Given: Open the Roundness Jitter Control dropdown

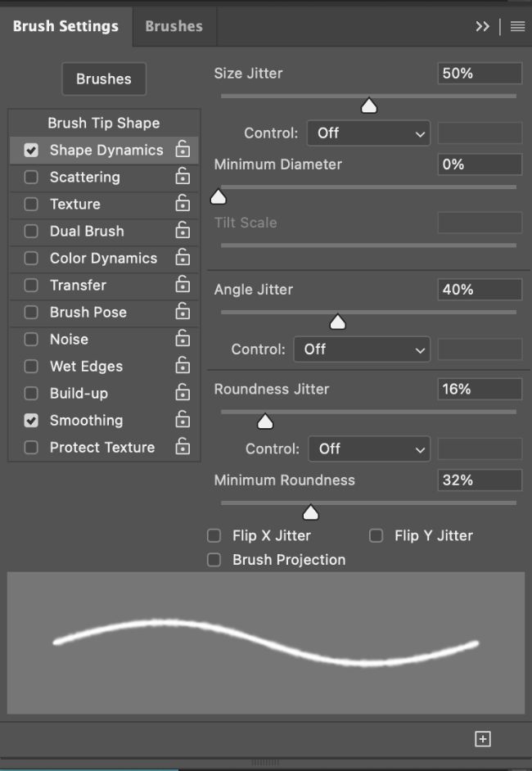Looking at the screenshot, I should (370, 449).
